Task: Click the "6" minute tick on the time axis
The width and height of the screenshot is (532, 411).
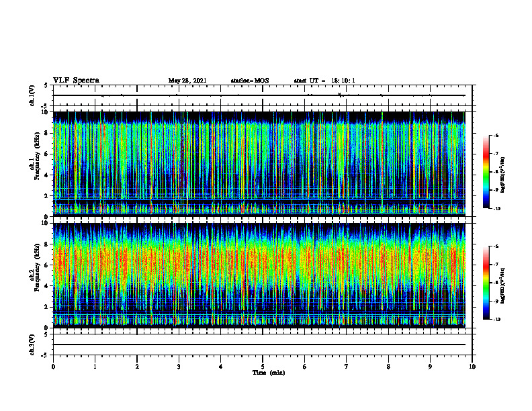Action: 305,367
